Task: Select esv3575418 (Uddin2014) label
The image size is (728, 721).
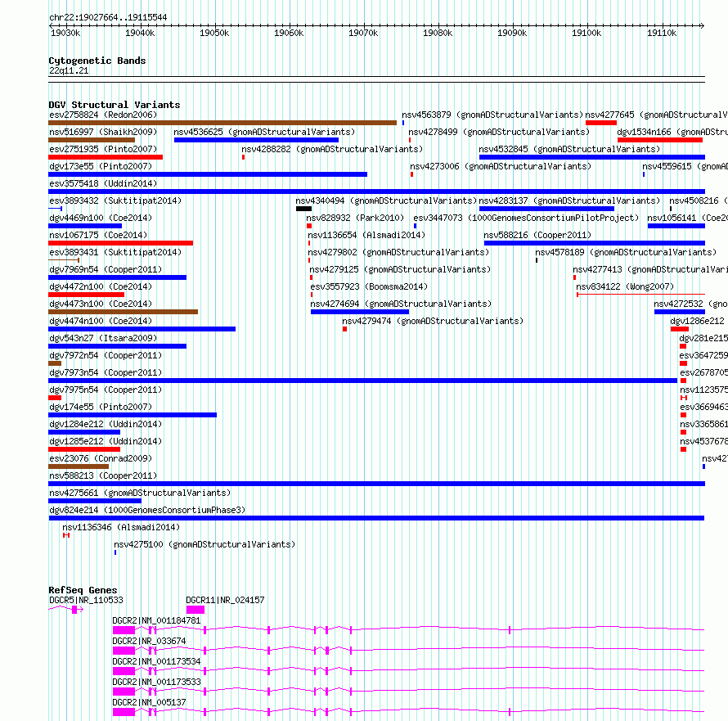Action: 103,183
